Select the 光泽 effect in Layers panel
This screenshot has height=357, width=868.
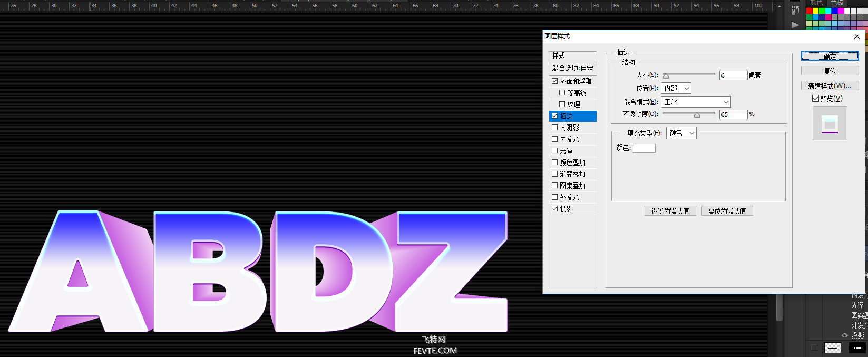coord(858,305)
